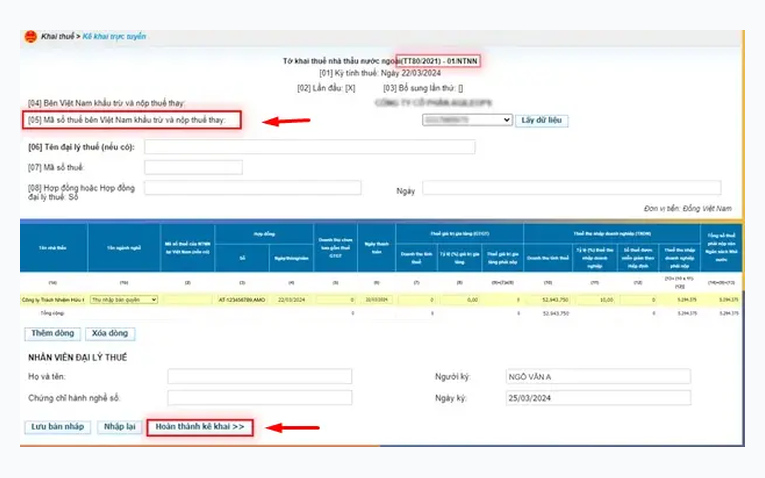Click the Đơn vị tiền: Đồng Việt Nam text
Image resolution: width=765 pixels, height=478 pixels.
(687, 208)
